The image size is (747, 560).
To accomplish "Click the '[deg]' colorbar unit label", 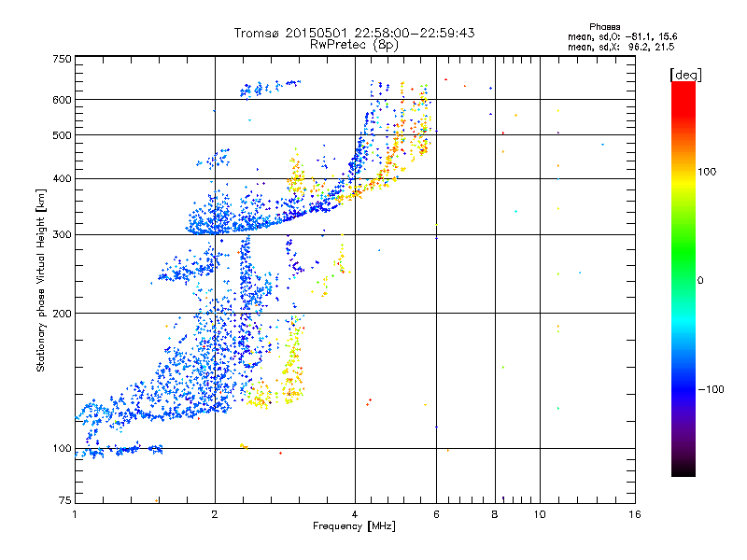I will [685, 75].
